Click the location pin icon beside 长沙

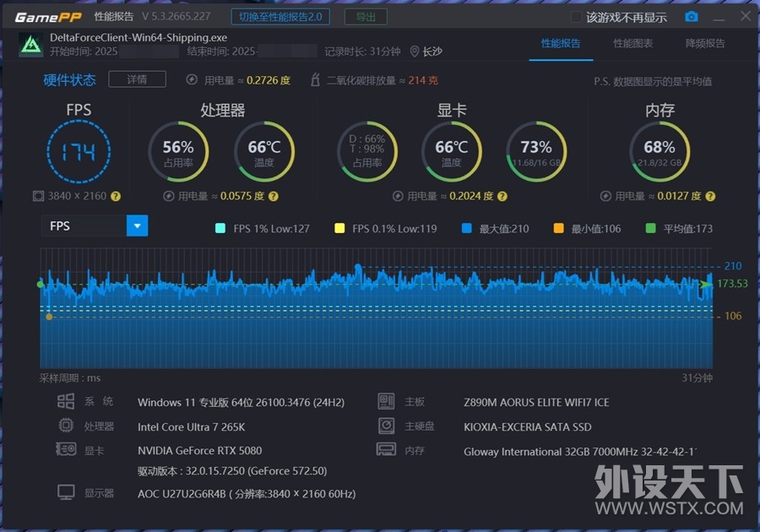click(415, 52)
